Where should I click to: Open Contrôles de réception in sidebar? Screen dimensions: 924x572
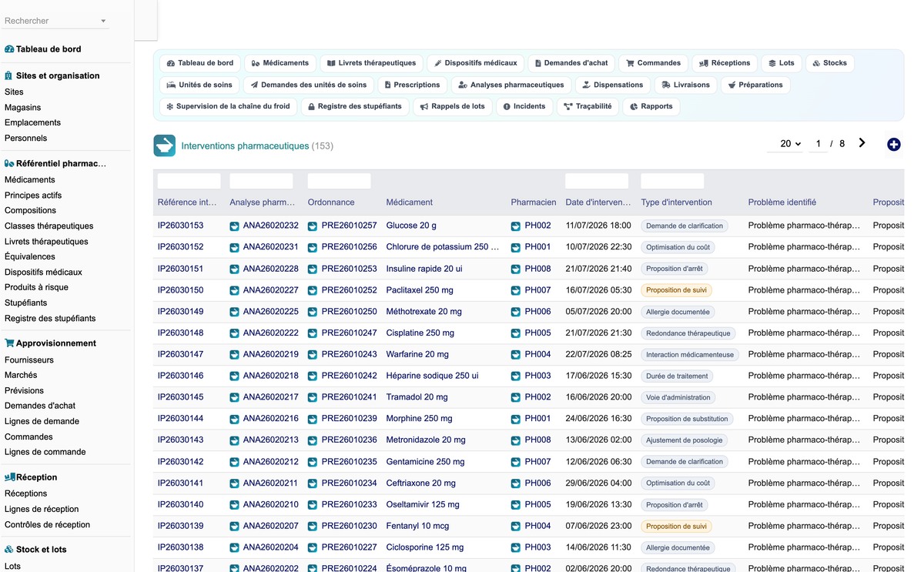(47, 524)
